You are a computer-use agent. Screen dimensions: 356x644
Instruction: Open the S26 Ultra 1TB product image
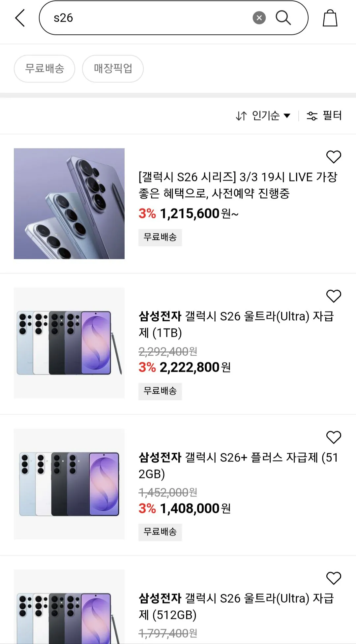(69, 343)
